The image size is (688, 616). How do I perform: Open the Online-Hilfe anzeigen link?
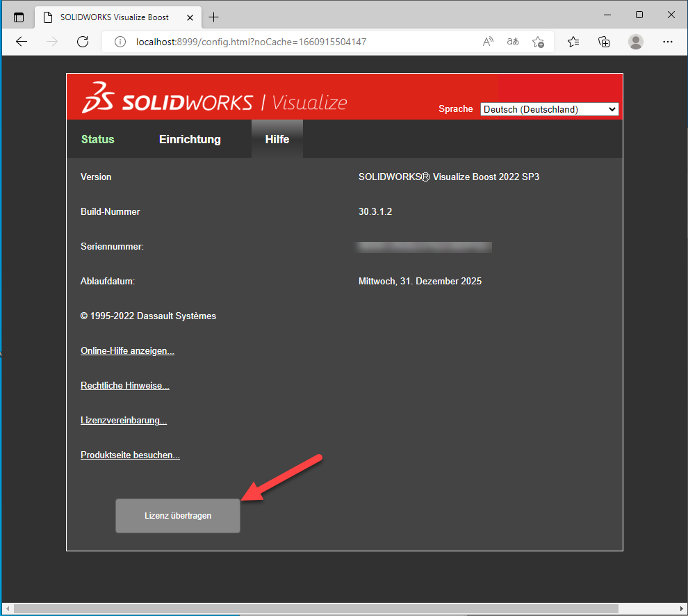127,351
